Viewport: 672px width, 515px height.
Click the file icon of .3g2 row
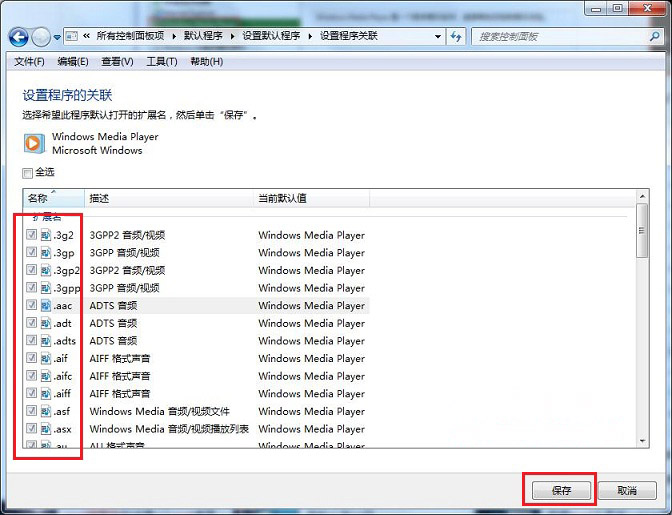point(45,235)
